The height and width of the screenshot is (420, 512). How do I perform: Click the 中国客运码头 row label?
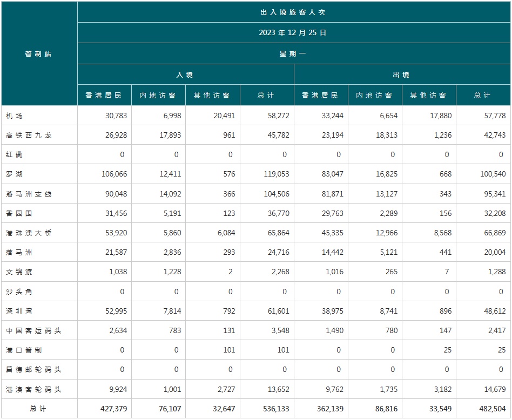tap(33, 331)
